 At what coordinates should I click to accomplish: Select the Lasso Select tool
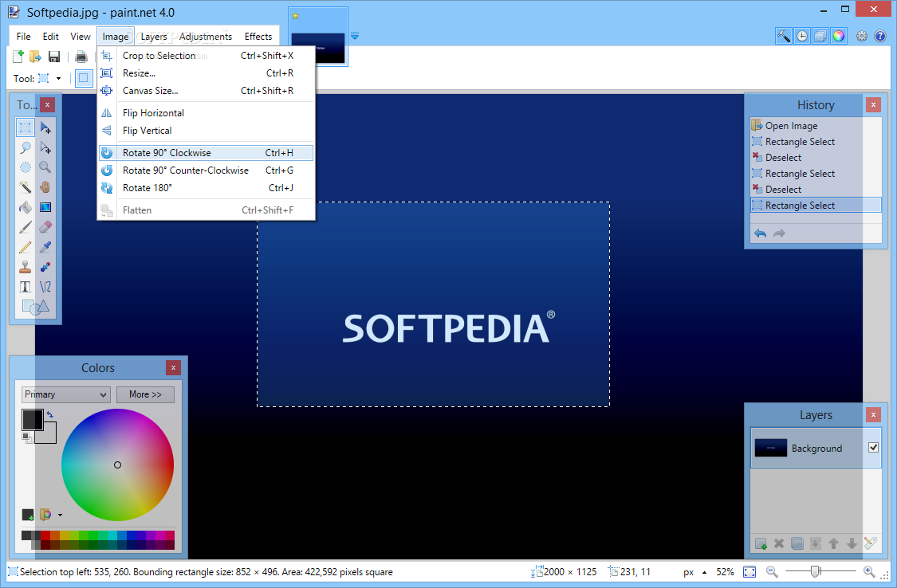click(x=26, y=147)
